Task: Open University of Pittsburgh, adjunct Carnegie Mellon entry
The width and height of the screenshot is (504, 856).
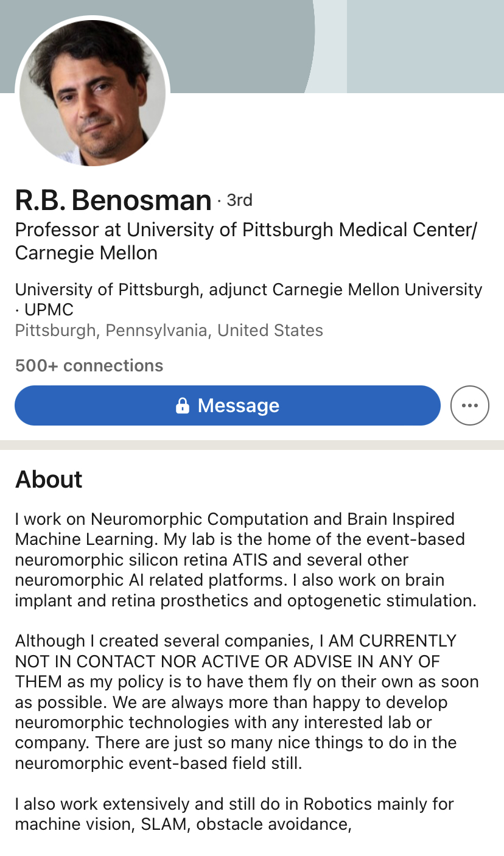Action: (248, 290)
